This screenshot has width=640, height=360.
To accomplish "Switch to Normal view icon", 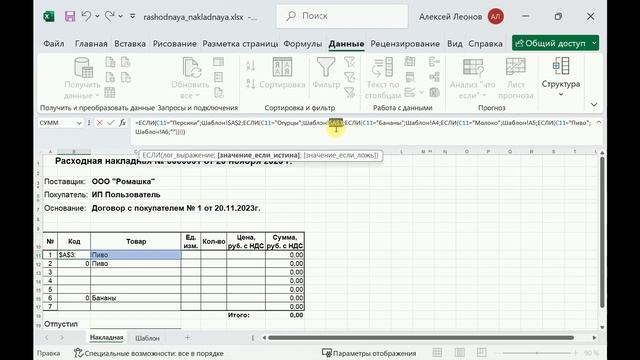I will (437, 353).
